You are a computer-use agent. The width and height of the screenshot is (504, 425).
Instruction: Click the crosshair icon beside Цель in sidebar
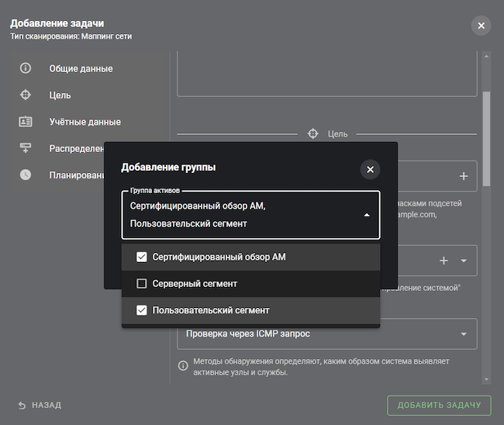[x=26, y=95]
